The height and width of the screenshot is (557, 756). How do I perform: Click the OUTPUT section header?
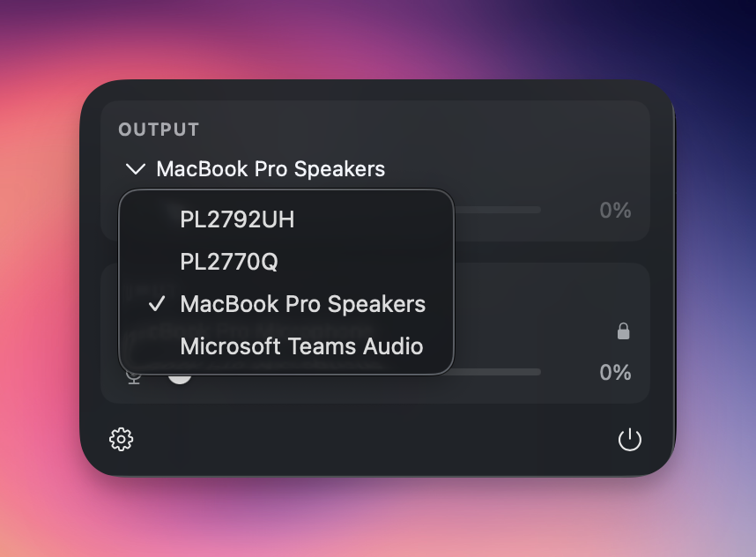click(159, 129)
